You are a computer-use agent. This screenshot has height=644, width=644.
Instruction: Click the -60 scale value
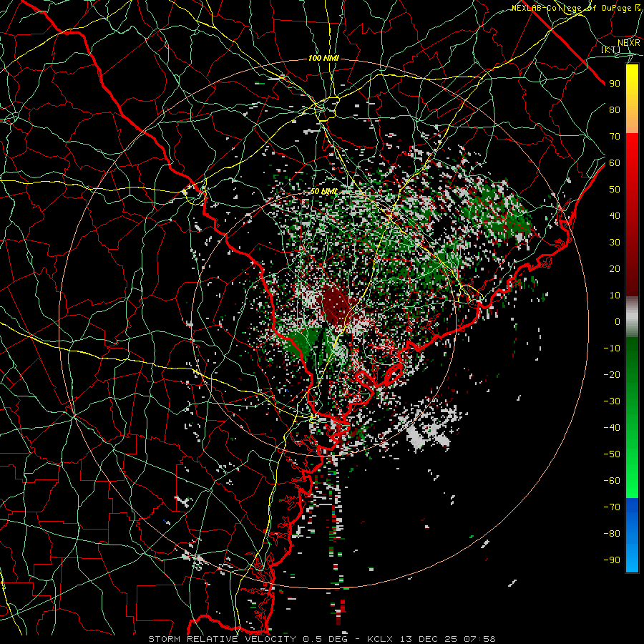point(612,481)
